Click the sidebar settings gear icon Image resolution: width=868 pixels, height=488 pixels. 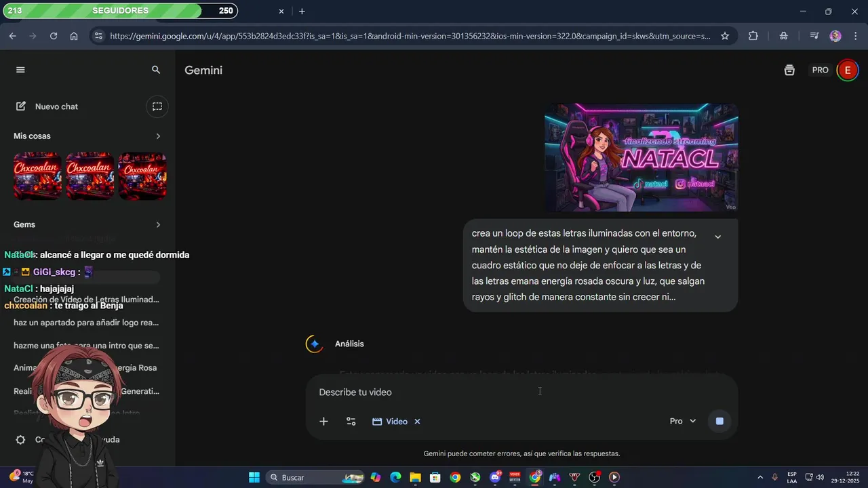[x=21, y=440]
